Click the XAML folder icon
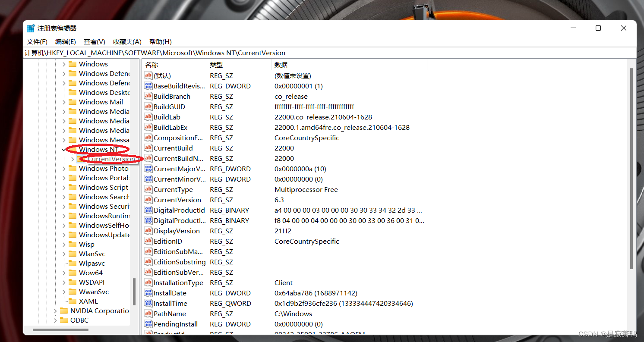 click(72, 301)
